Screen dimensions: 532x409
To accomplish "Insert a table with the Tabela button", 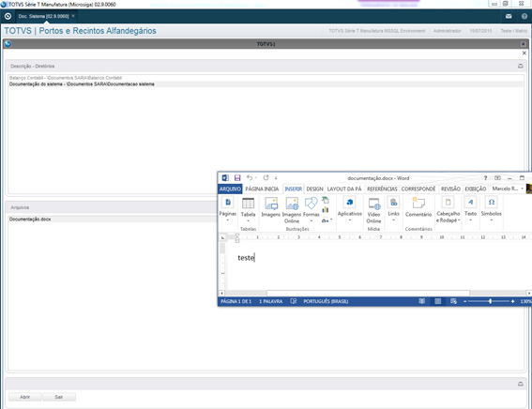I will (248, 209).
